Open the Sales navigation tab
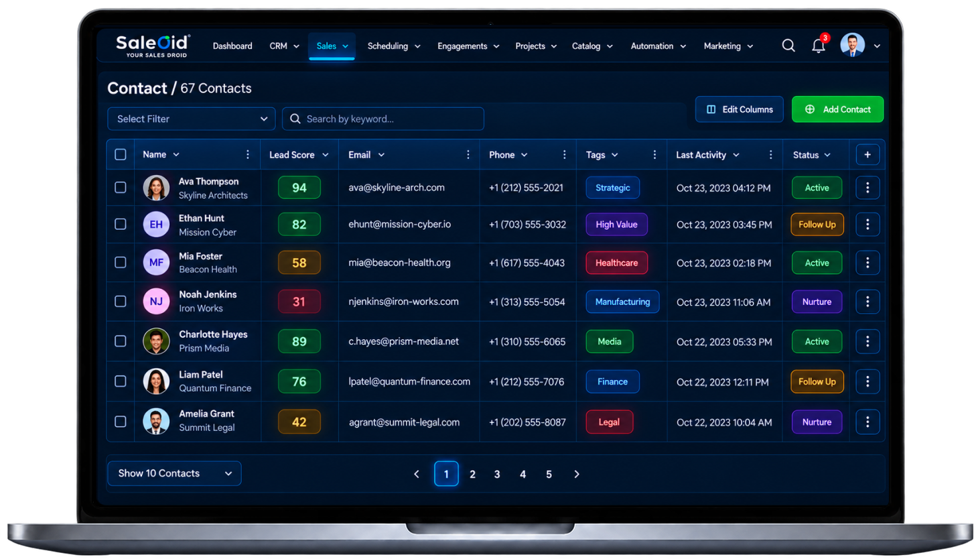The width and height of the screenshot is (980, 559). point(332,46)
